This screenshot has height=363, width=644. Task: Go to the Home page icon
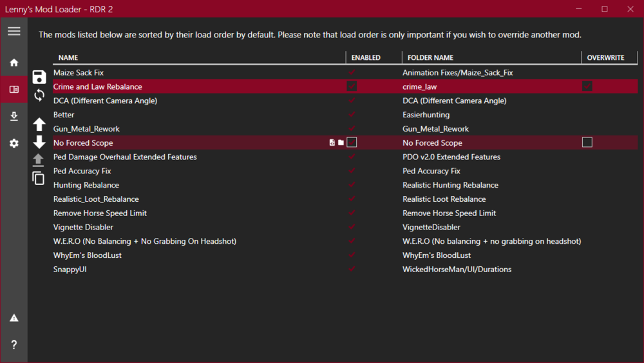pos(14,63)
